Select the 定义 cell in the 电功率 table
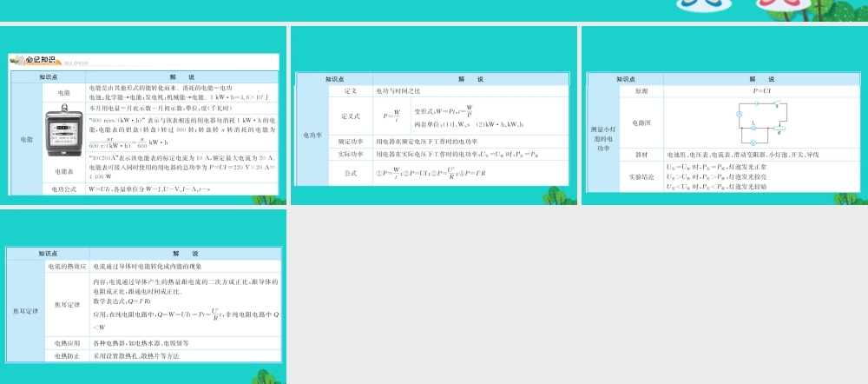Screen dimensions: 868x384 pyautogui.click(x=351, y=90)
